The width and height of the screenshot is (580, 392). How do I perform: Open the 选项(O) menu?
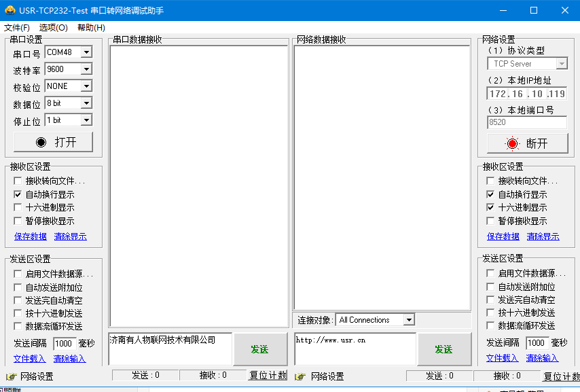coord(53,28)
